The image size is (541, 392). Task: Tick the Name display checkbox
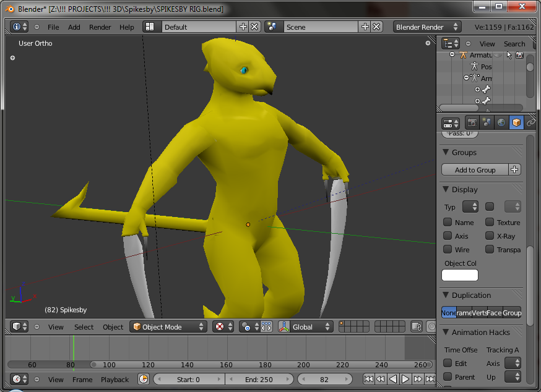[448, 223]
